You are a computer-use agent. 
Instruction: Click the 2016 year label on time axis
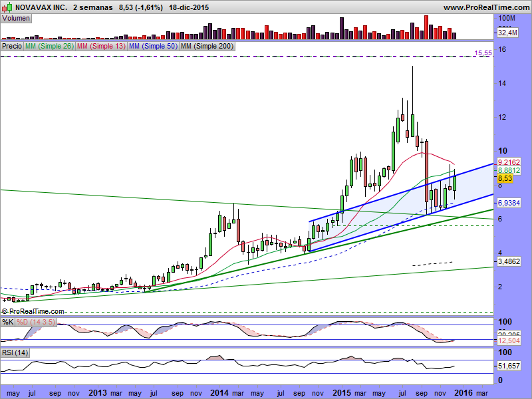tap(464, 393)
